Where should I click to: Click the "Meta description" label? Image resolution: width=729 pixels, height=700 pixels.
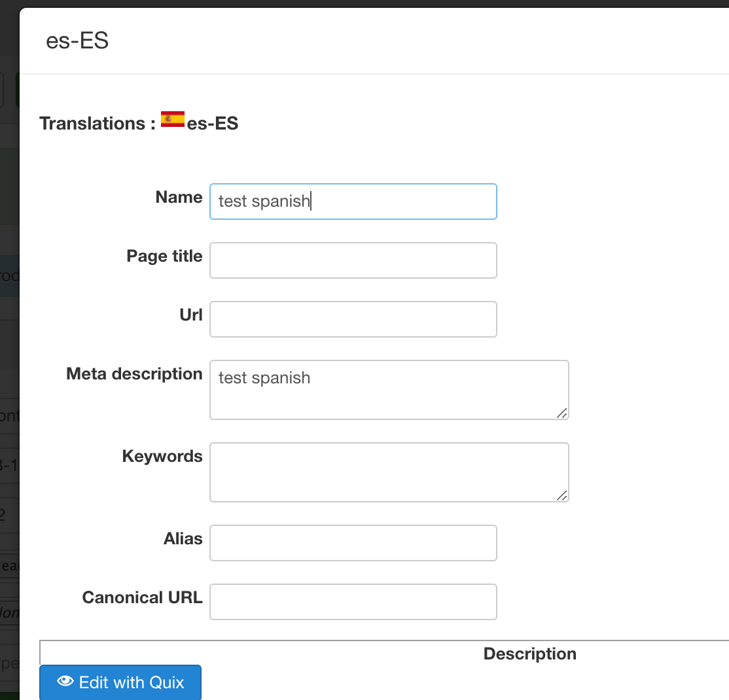(x=134, y=374)
